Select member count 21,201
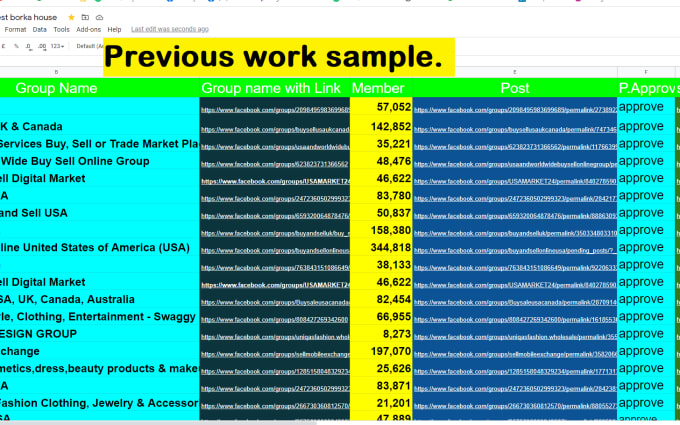Image resolution: width=680 pixels, height=425 pixels. [x=381, y=403]
